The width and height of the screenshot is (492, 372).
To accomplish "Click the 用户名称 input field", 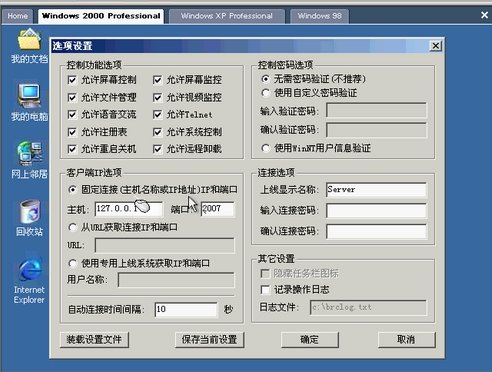I will tap(176, 280).
